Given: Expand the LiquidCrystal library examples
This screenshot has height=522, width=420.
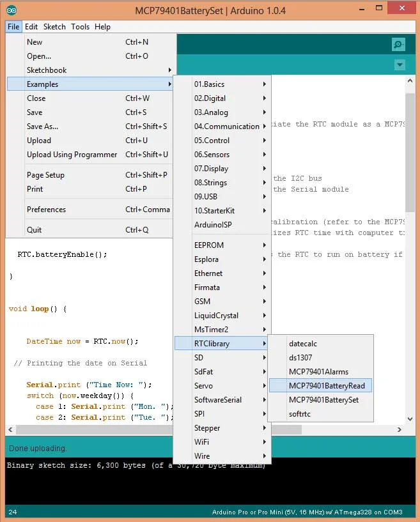Looking at the screenshot, I should (x=222, y=315).
